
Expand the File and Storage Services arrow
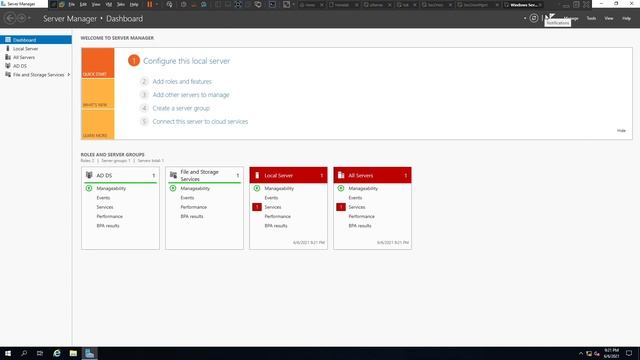69,75
